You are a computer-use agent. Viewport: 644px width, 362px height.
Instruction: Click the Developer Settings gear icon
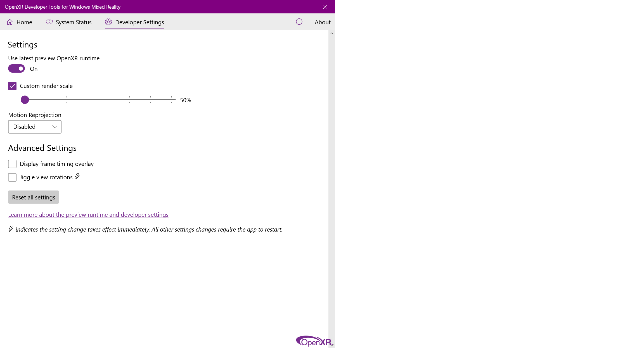click(108, 22)
